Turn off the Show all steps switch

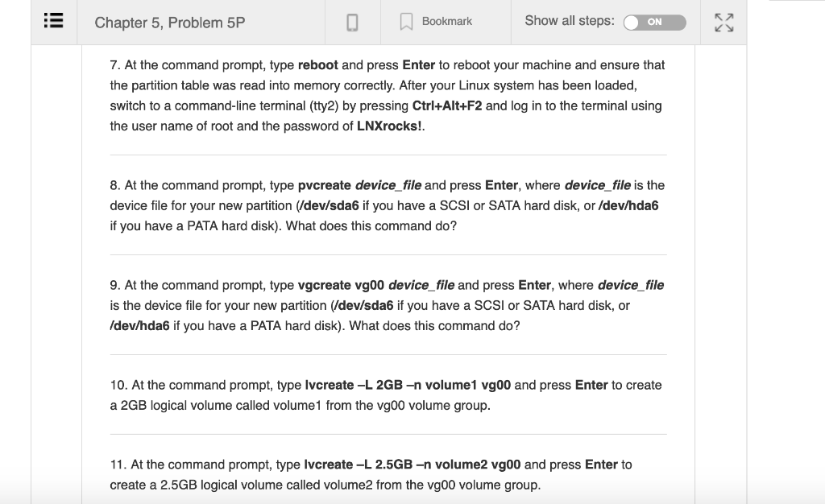[x=654, y=22]
